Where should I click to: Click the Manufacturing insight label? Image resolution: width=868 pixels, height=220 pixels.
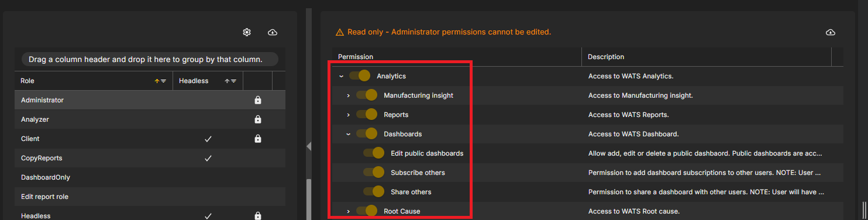click(x=418, y=95)
